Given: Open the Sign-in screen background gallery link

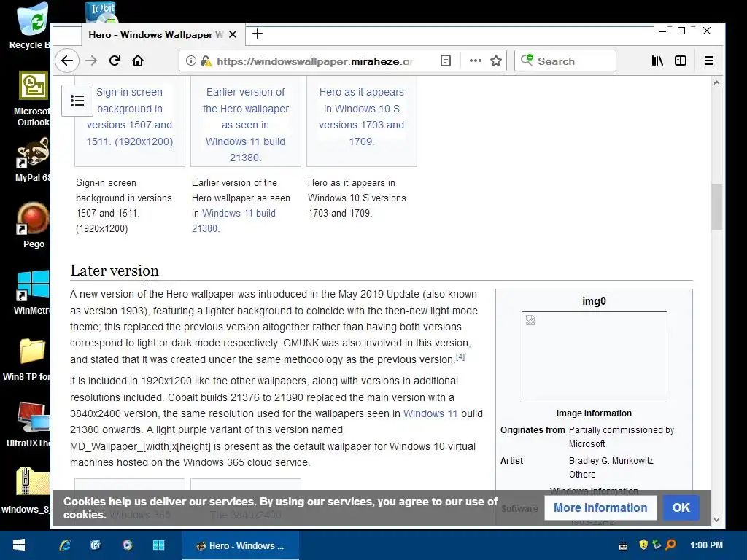Looking at the screenshot, I should (x=130, y=117).
